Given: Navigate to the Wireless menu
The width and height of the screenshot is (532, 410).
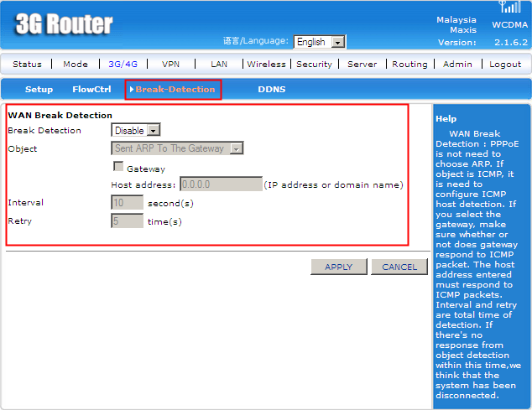Looking at the screenshot, I should pyautogui.click(x=266, y=64).
